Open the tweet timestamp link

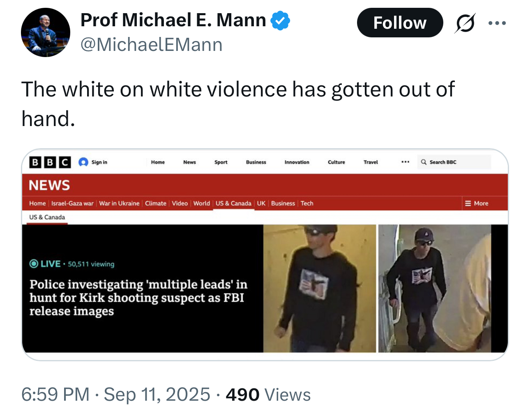[116, 395]
